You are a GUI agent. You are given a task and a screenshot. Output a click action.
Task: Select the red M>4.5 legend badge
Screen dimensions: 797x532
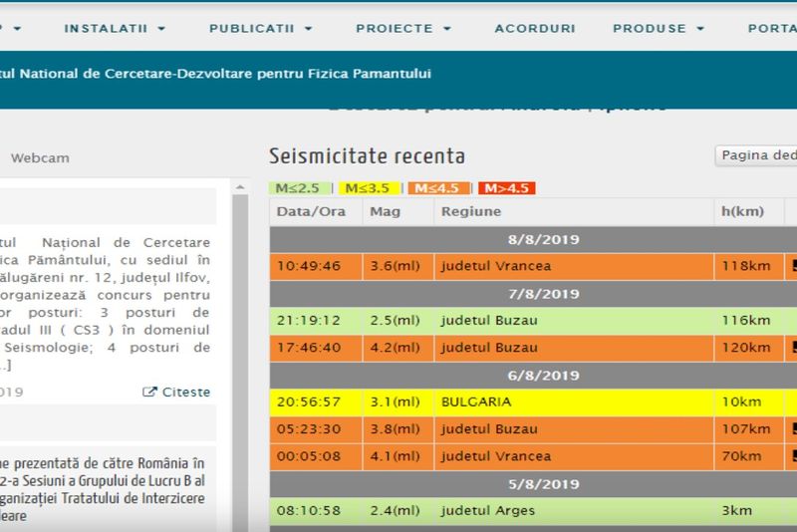tap(505, 187)
